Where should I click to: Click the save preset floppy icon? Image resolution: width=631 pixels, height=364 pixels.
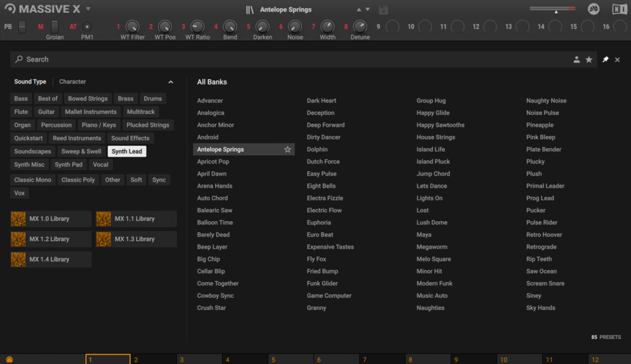click(383, 9)
